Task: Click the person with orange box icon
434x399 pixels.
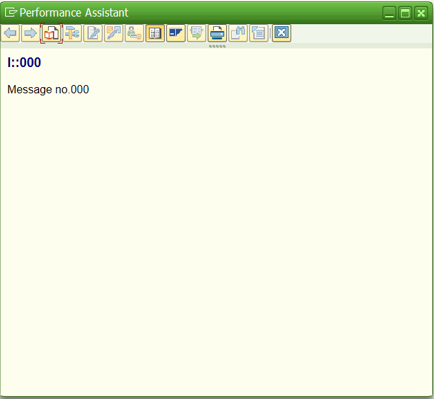Action: [x=134, y=33]
